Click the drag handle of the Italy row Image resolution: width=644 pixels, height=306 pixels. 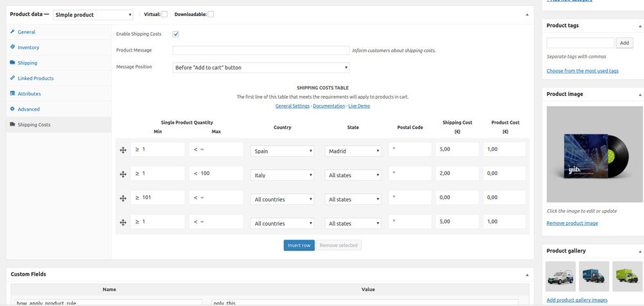click(123, 174)
